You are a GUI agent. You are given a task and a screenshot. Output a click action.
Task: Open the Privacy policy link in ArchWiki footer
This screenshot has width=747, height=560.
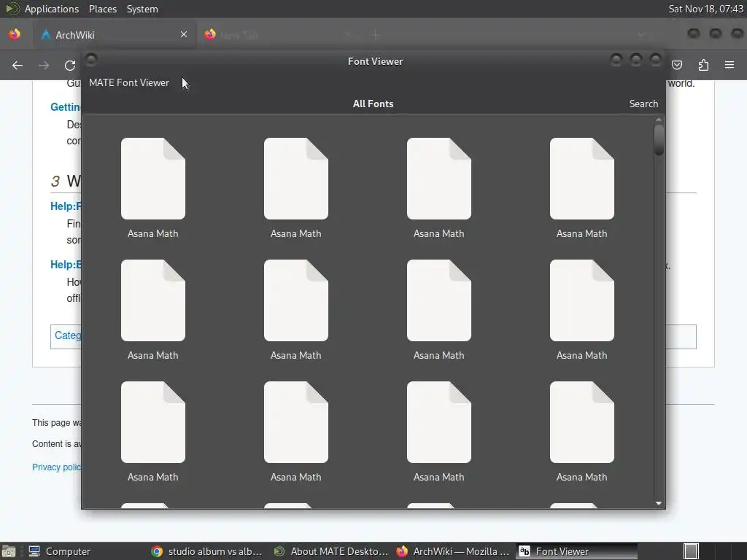click(x=56, y=467)
